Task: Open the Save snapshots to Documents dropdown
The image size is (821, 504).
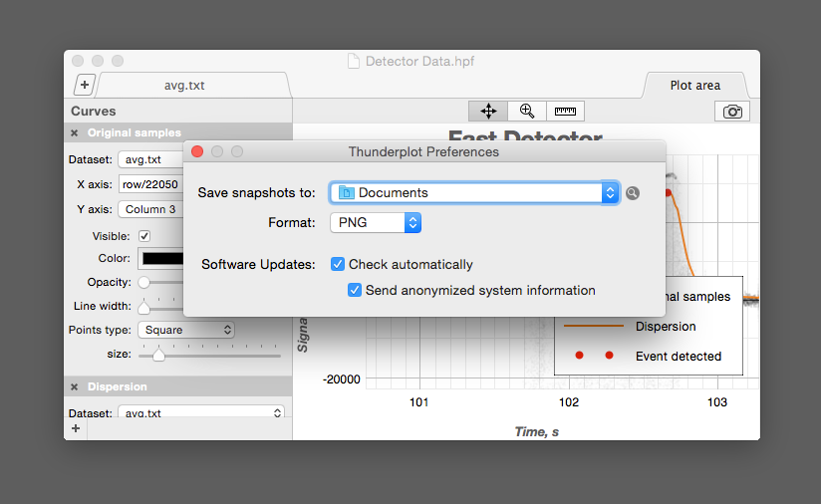Action: (x=474, y=193)
